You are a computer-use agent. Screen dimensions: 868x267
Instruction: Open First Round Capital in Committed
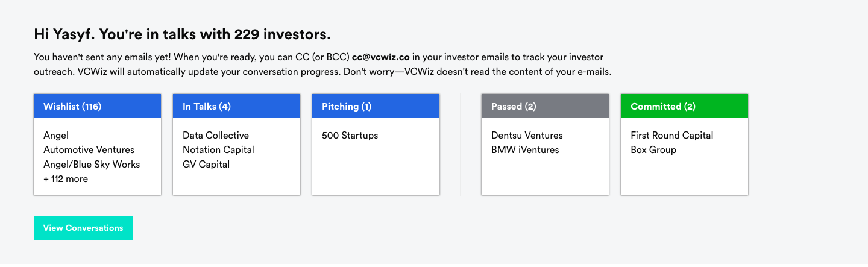tap(671, 136)
